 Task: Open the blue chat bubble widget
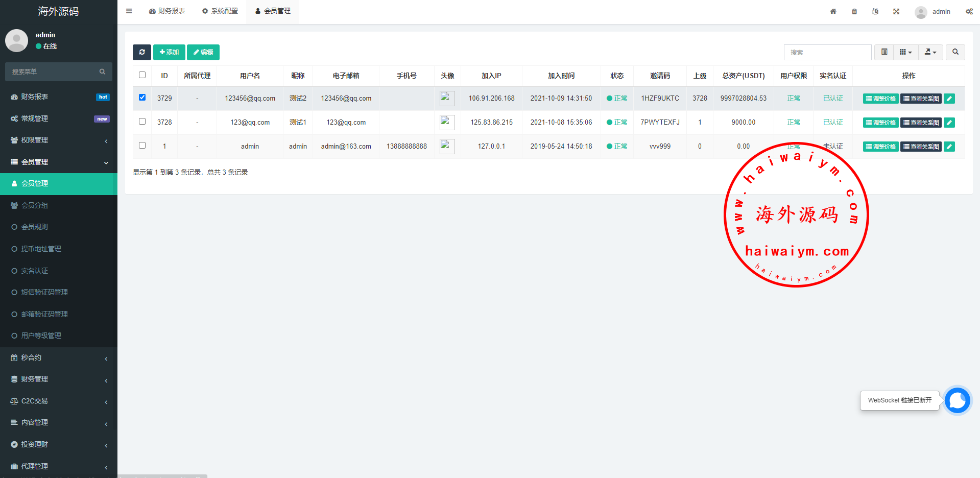click(x=957, y=400)
